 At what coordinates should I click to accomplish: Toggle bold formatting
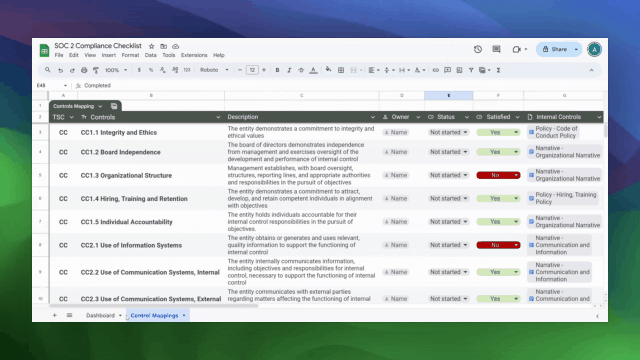click(277, 70)
